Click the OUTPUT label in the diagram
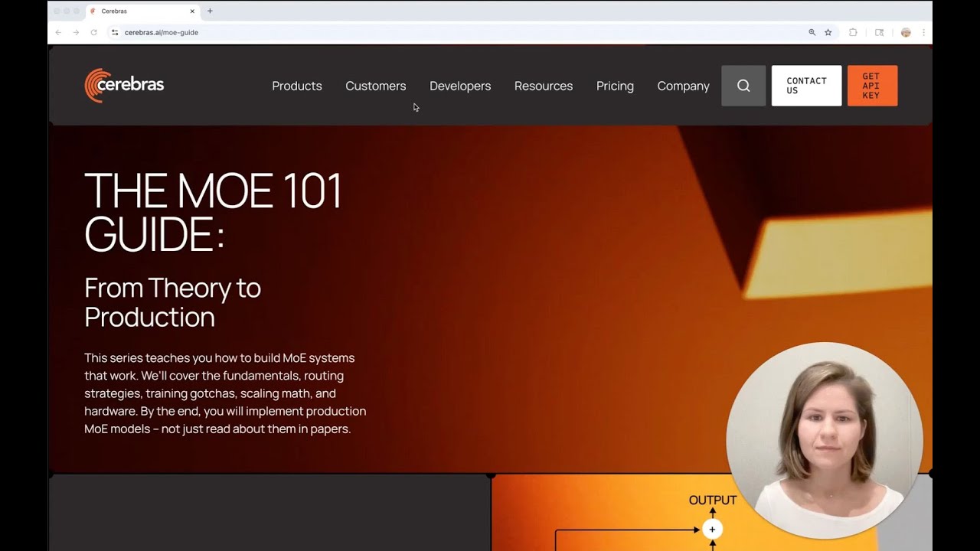 click(x=713, y=500)
